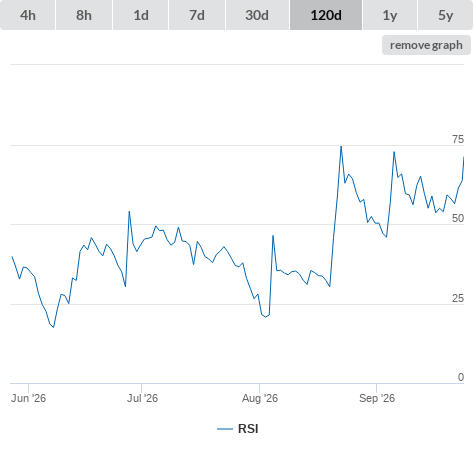
Task: Click the active 120d tab
Action: 326,15
